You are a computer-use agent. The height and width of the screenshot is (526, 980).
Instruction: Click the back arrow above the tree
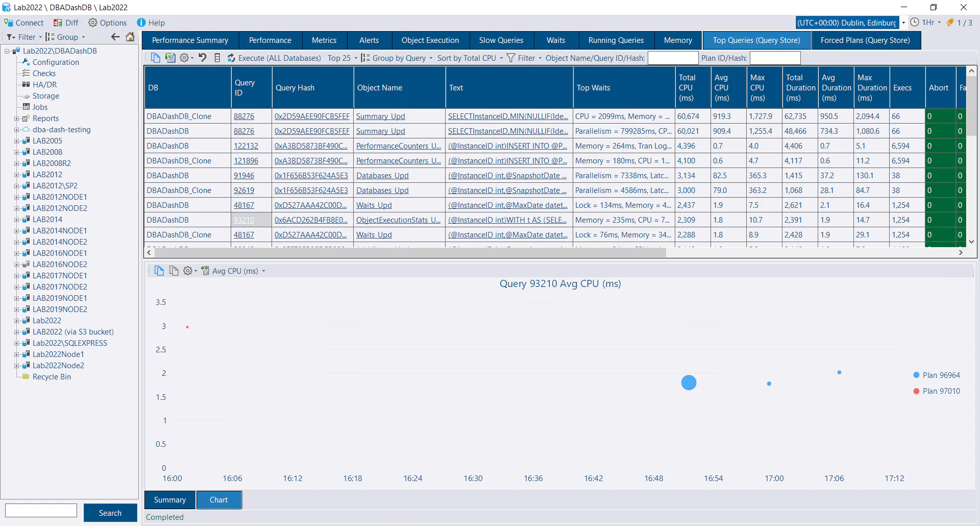pyautogui.click(x=115, y=37)
